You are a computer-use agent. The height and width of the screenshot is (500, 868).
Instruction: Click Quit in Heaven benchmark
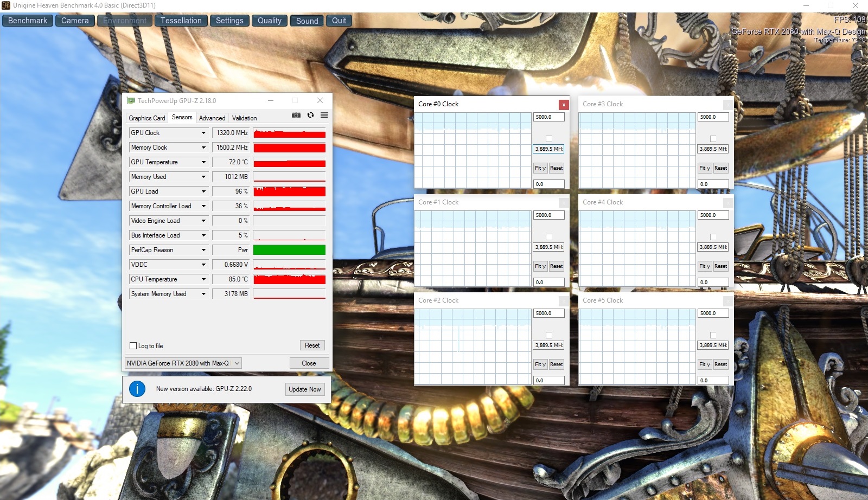[x=339, y=21]
